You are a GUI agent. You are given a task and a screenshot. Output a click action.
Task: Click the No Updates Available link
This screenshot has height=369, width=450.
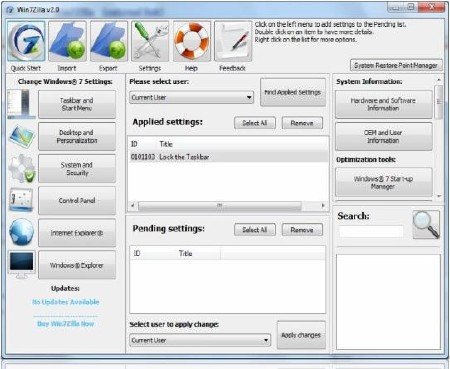tap(66, 302)
